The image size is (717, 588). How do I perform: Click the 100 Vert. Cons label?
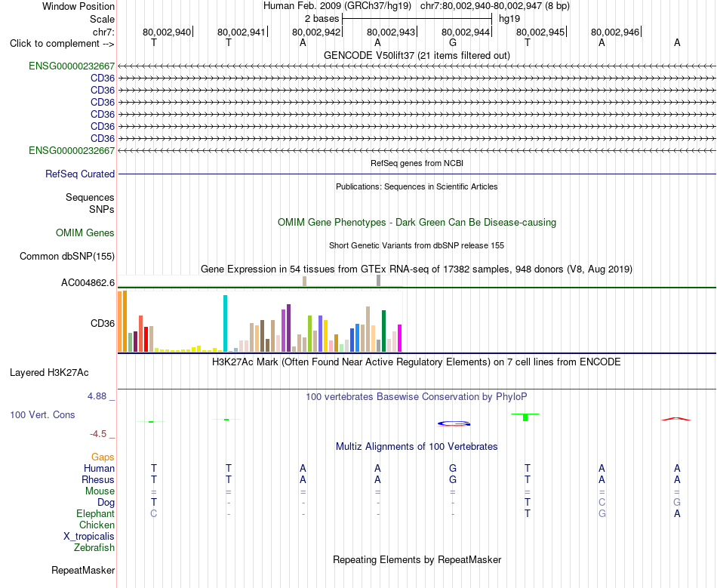42,414
